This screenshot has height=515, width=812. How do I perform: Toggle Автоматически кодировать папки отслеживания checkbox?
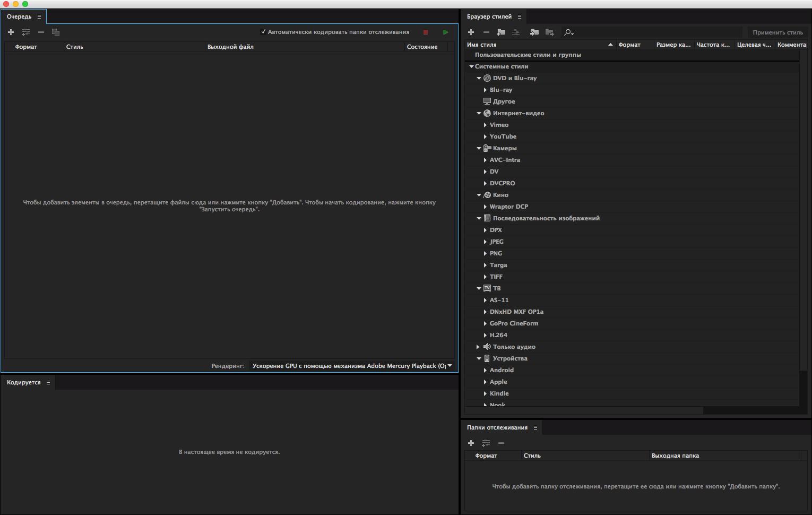click(263, 32)
